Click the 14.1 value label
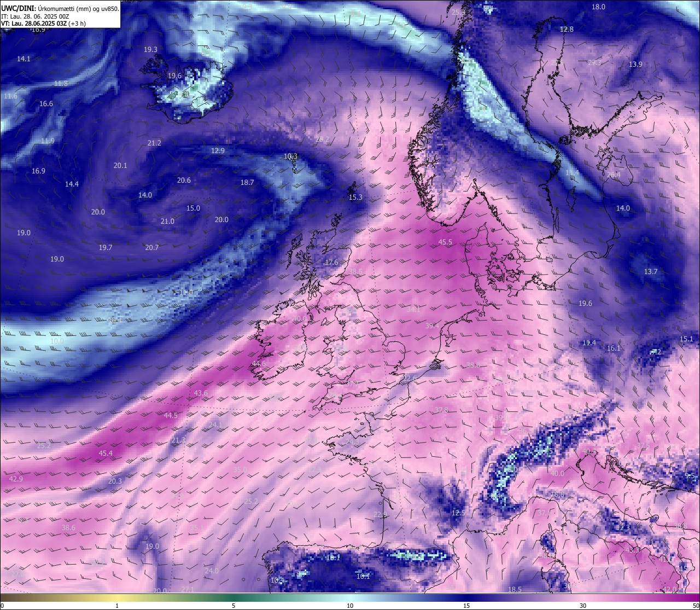700x610 pixels. [x=24, y=59]
